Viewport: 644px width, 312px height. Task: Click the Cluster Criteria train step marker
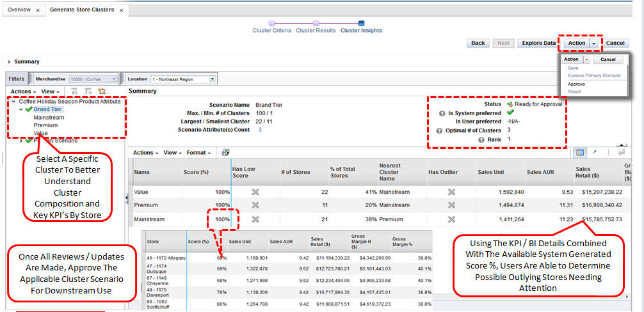(x=271, y=24)
